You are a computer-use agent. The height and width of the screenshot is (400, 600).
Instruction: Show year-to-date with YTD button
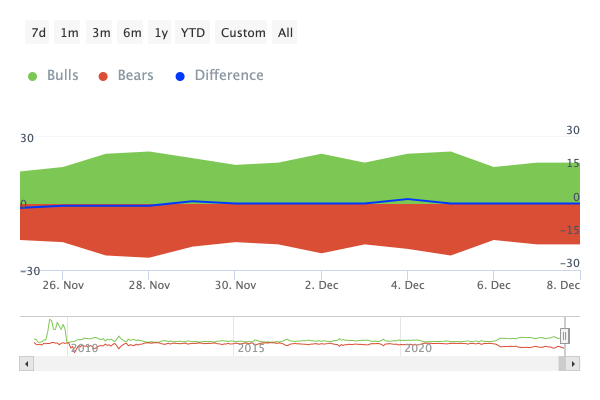point(192,33)
